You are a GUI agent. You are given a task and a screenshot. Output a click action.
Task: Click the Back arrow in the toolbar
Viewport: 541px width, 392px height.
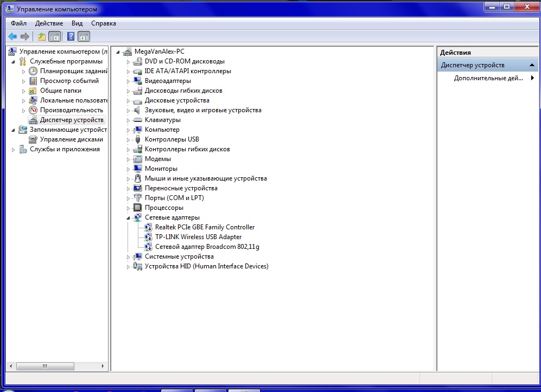click(12, 37)
